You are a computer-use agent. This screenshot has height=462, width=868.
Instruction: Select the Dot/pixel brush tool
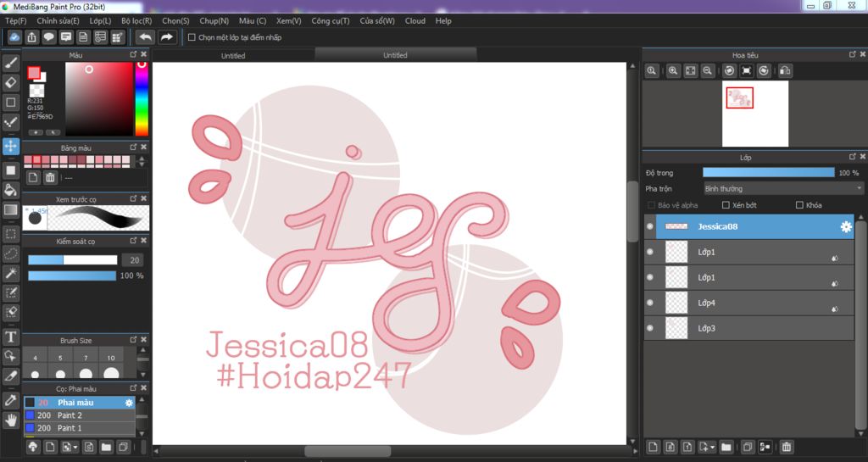10,122
